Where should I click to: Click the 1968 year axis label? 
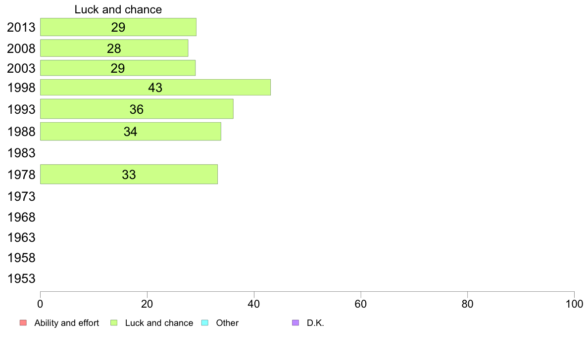tap(21, 217)
